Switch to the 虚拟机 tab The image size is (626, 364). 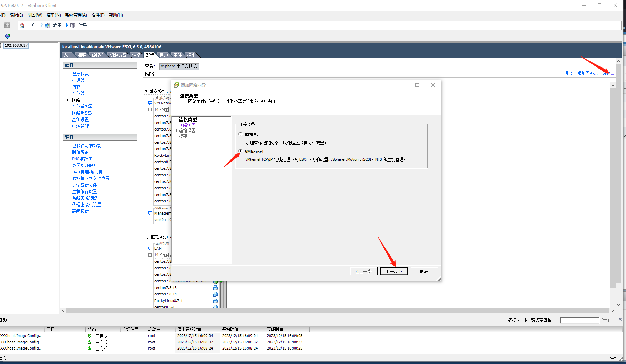tap(98, 55)
